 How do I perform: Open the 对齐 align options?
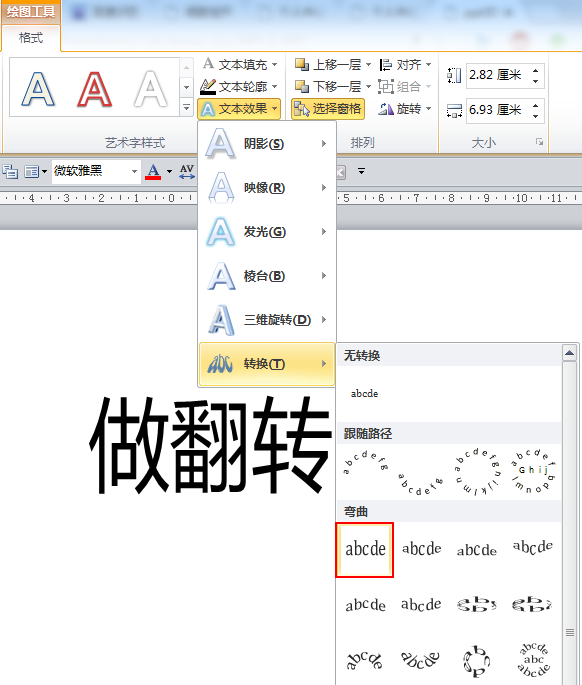405,65
